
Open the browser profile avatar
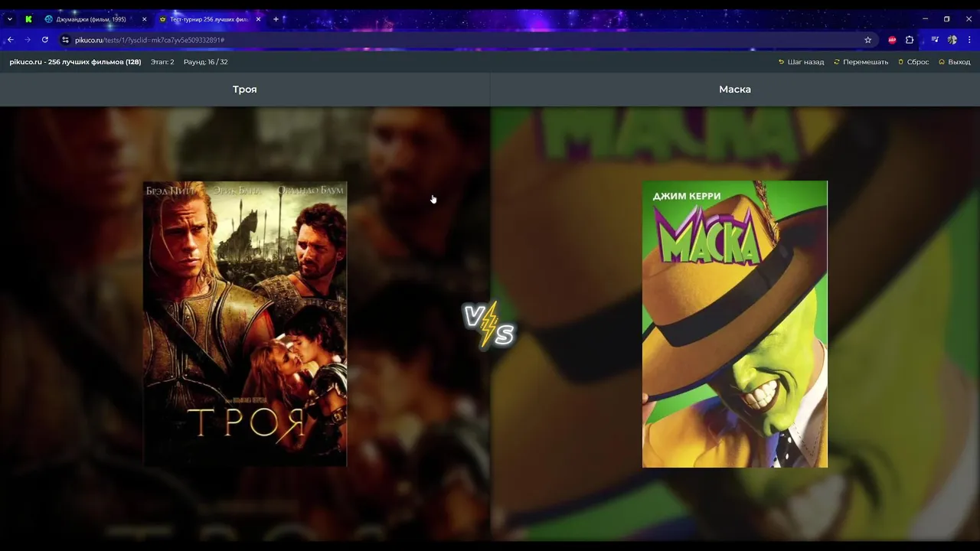click(x=952, y=40)
